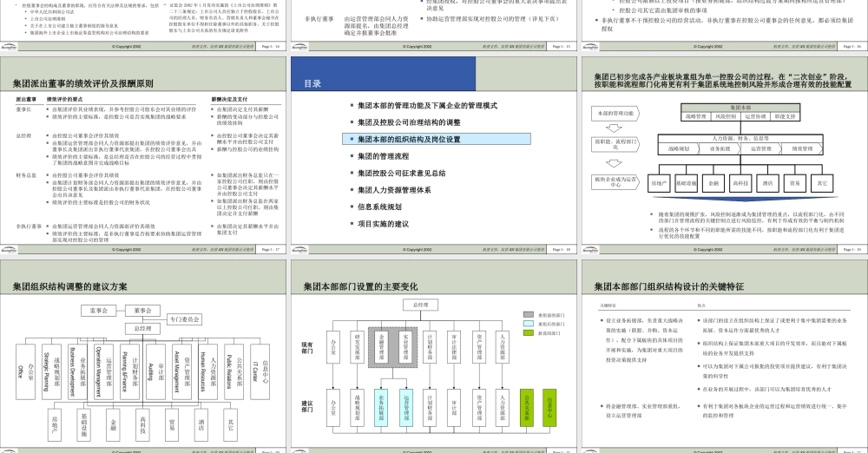The height and width of the screenshot is (453, 868).
Task: Select the 房地产 box in the 集团本部 diagram
Action: pyautogui.click(x=659, y=183)
